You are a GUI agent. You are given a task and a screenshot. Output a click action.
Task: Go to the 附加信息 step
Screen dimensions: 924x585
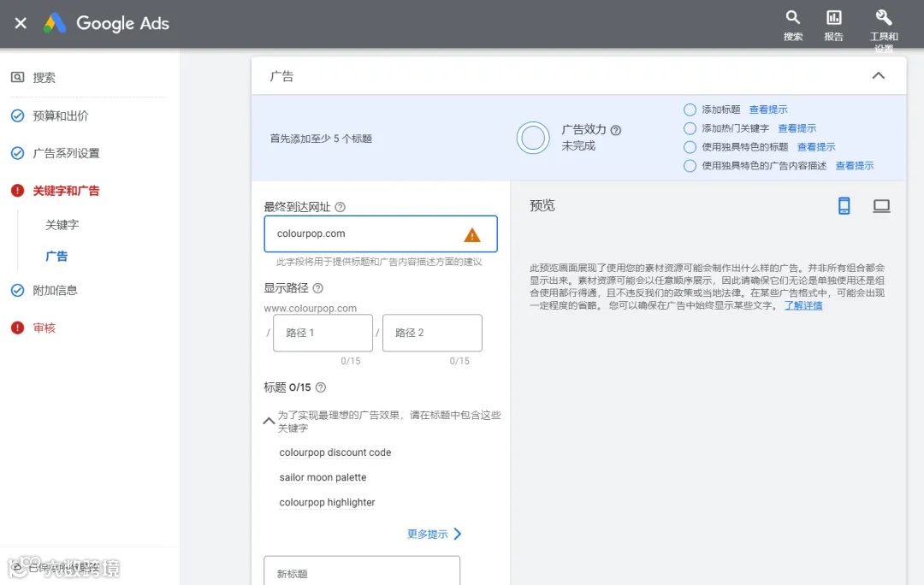pos(55,290)
